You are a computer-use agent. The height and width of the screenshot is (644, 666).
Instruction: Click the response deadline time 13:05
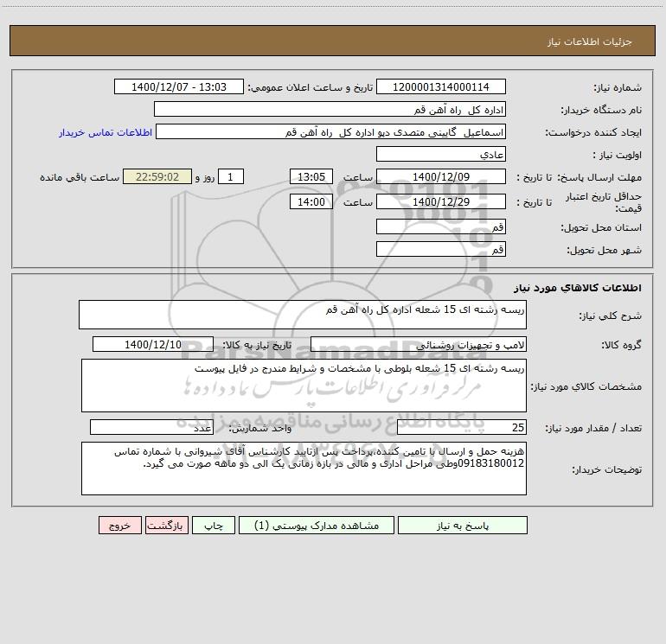point(311,176)
